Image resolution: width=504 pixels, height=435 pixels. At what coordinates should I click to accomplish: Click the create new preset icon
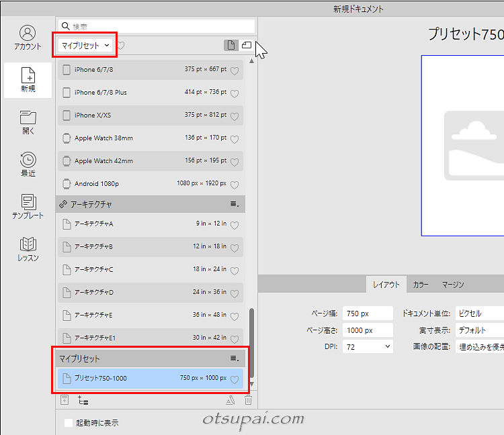click(65, 400)
